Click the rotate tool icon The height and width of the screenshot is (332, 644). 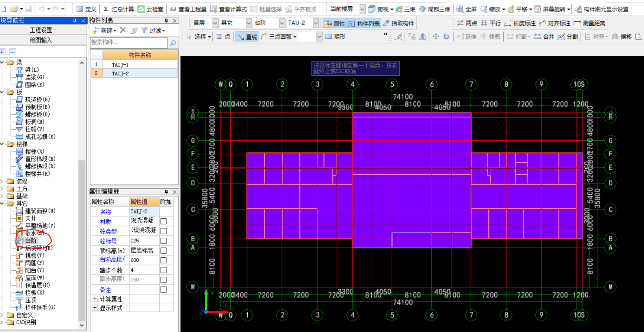(446, 36)
